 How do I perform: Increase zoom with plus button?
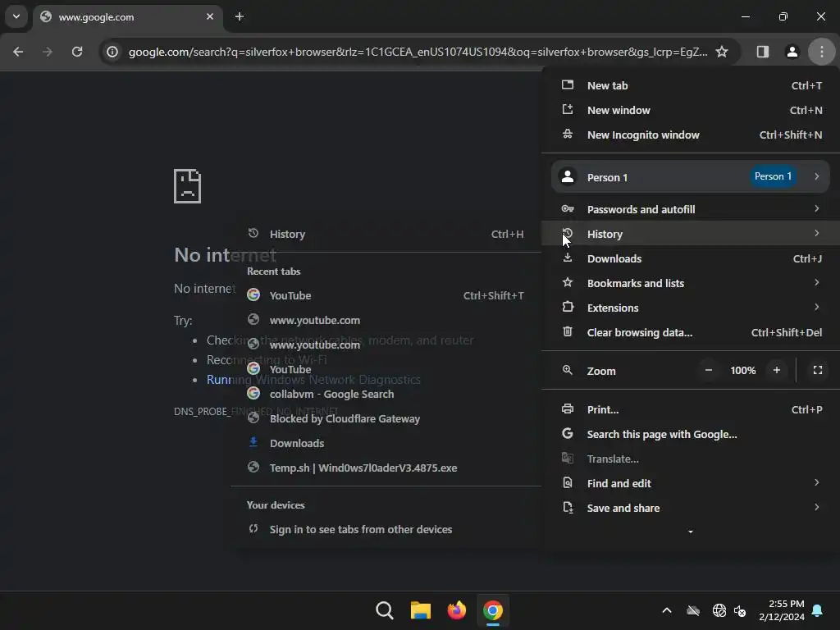(776, 370)
